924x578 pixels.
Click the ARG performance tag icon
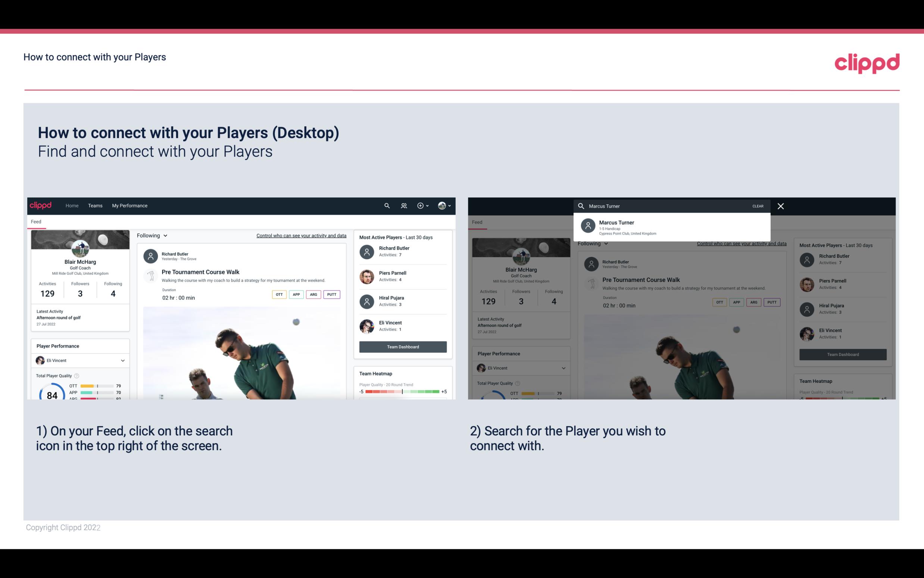(x=313, y=294)
